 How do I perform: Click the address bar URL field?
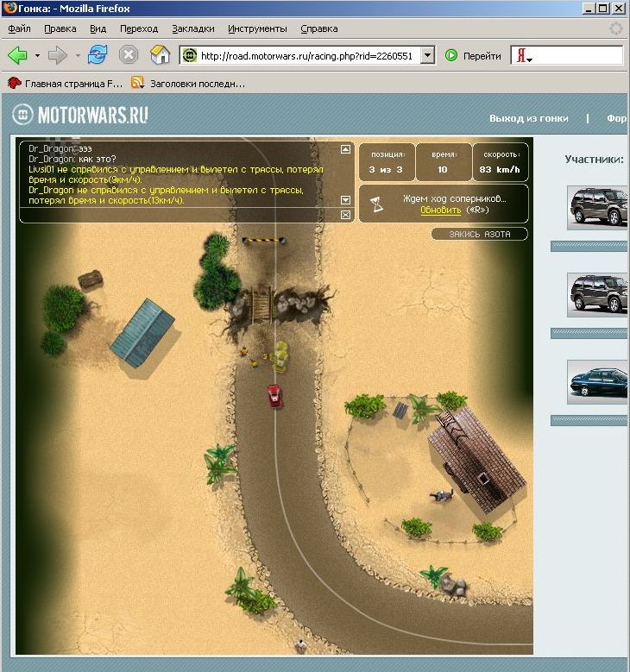309,56
